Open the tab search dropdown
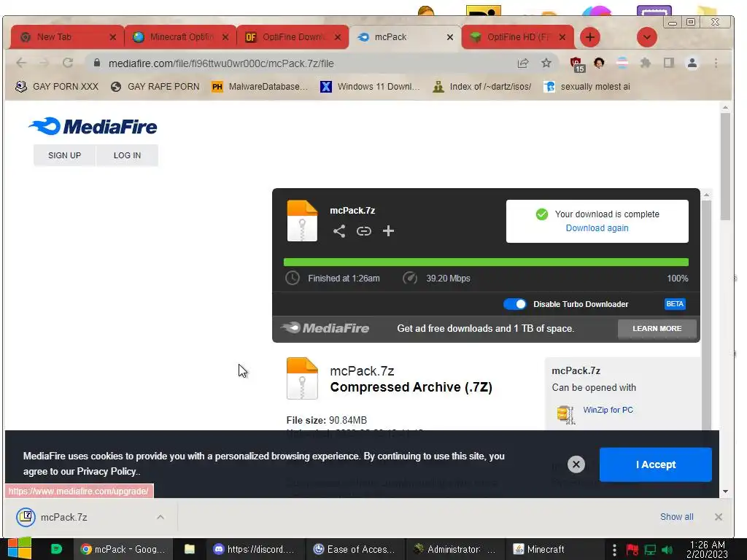Screen dimensions: 747x560 [x=646, y=37]
